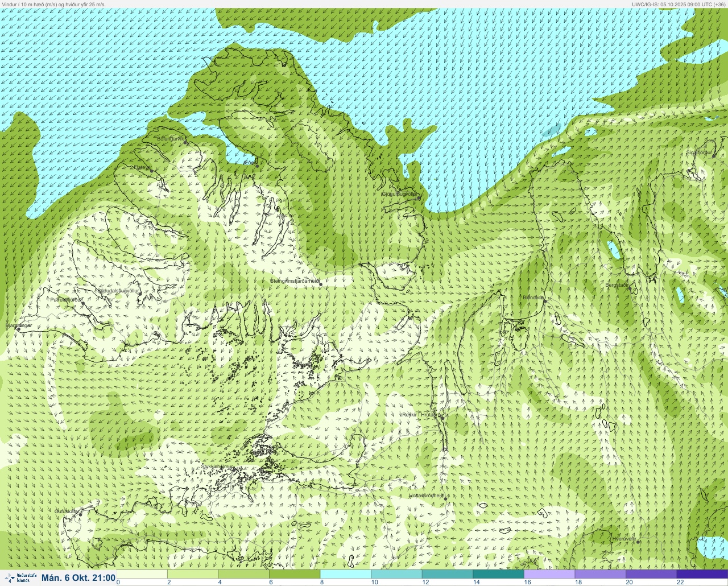Click the Holtavörðuheiði station label
Screen dimensions: 728x586
pyautogui.click(x=427, y=496)
